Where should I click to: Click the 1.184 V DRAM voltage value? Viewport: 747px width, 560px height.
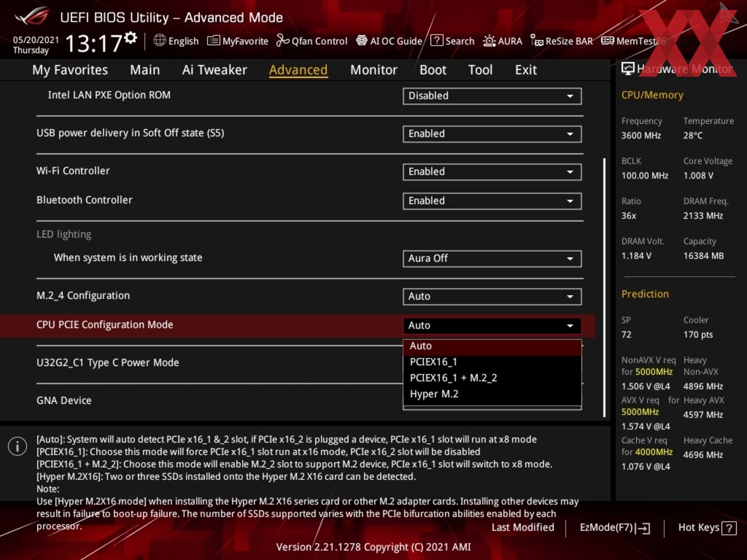[636, 256]
